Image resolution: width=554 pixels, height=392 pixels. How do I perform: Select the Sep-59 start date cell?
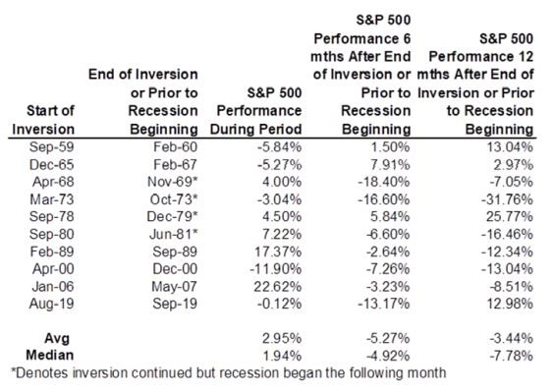[52, 147]
